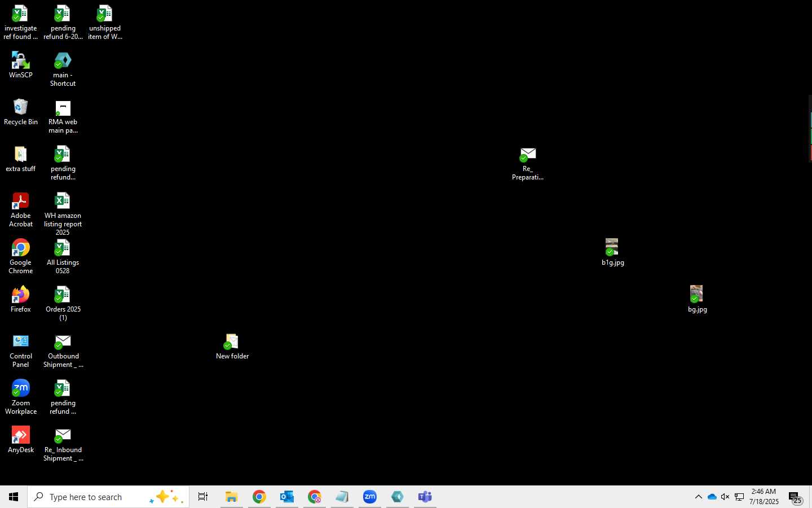Open the OneDrive tray icon
The image size is (812, 508).
click(x=712, y=497)
